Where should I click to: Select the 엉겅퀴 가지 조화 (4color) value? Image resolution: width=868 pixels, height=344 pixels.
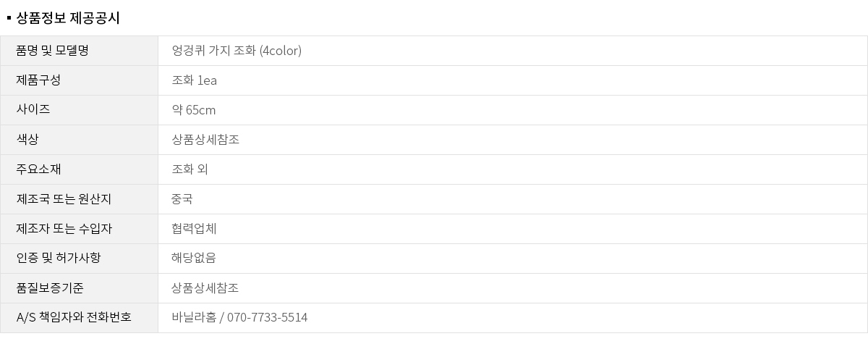tap(237, 51)
